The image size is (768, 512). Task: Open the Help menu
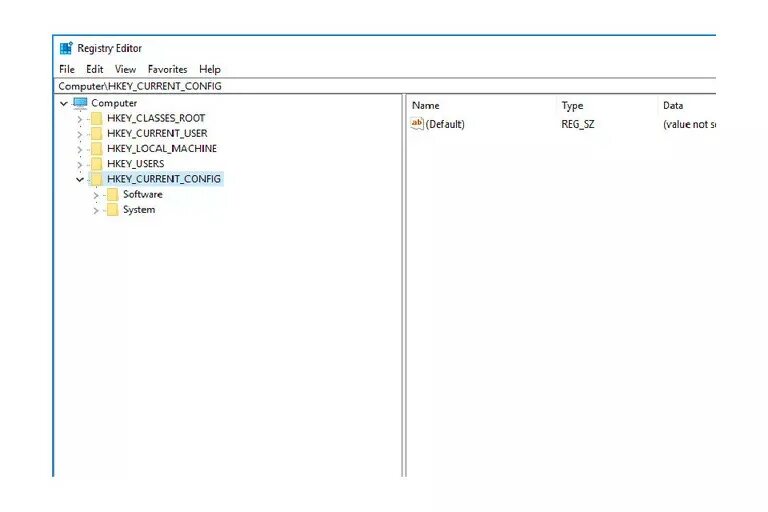coord(210,69)
